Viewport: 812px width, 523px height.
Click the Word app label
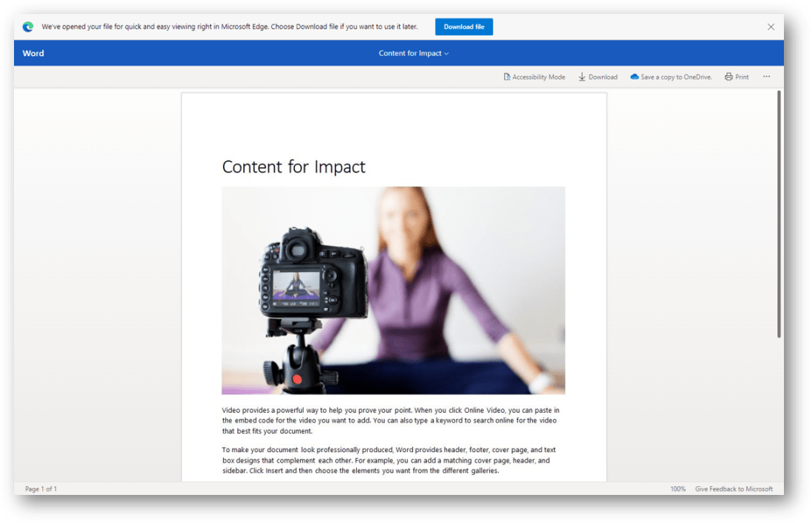coord(33,53)
